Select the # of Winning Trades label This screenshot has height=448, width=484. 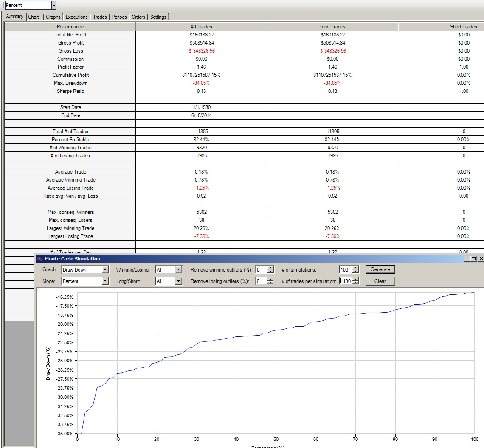[x=70, y=148]
